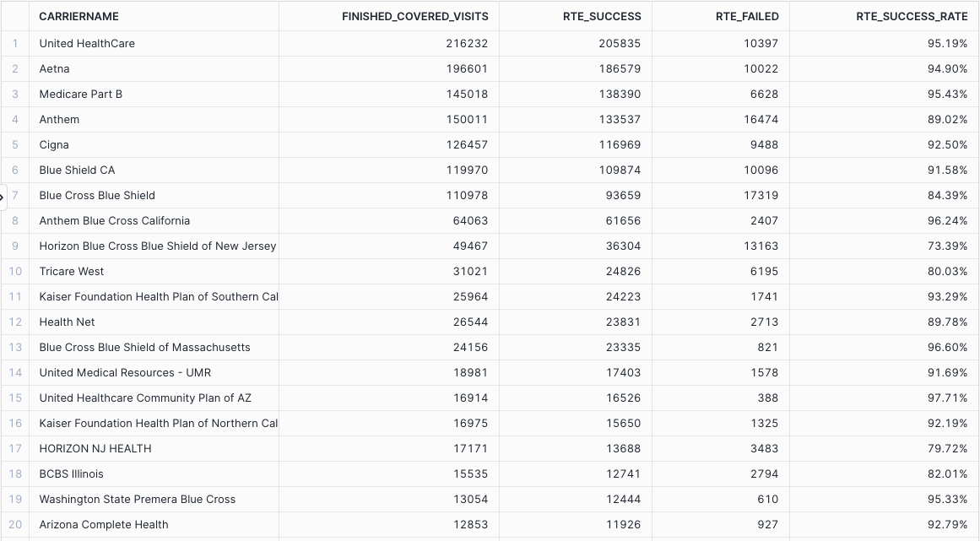Select row number 1
The image size is (980, 541).
coord(15,44)
